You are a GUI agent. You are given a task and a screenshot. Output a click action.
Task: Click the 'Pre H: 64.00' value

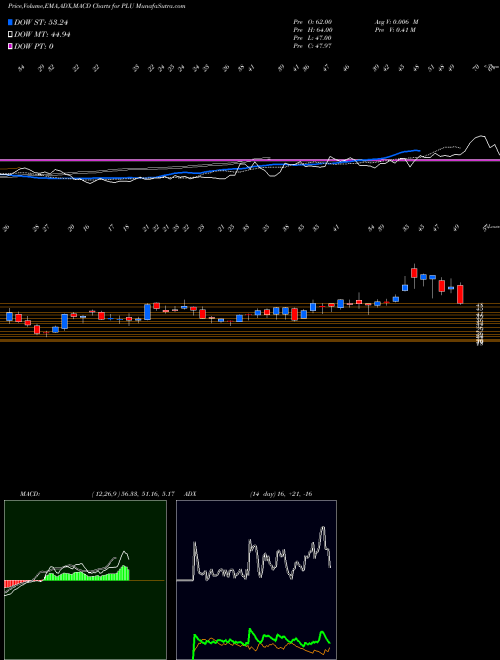[313, 30]
